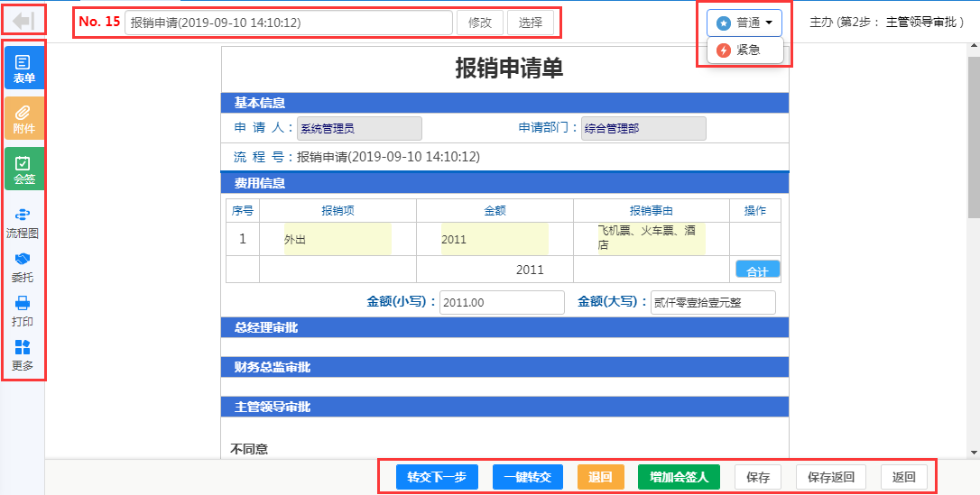Click the 保存返回 button

click(831, 477)
